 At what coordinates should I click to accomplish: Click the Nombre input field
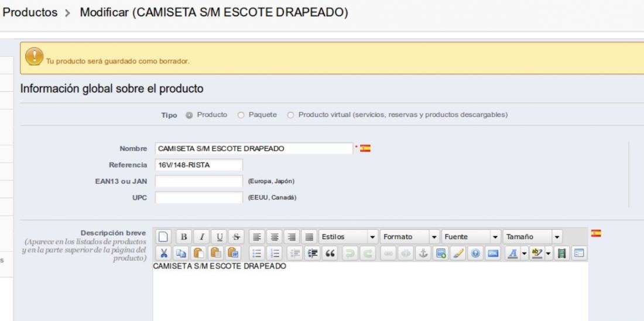pyautogui.click(x=254, y=149)
